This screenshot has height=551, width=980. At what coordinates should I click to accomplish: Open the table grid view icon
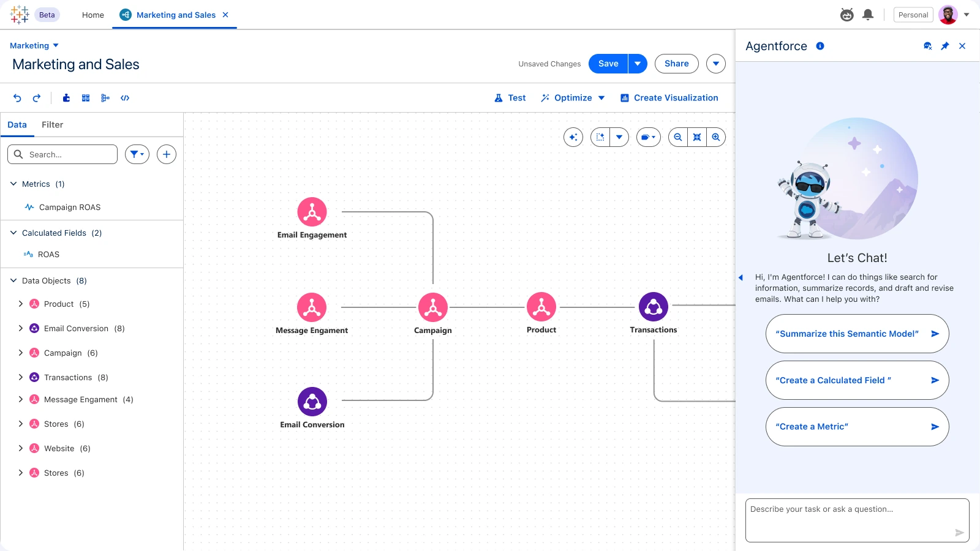(x=86, y=98)
